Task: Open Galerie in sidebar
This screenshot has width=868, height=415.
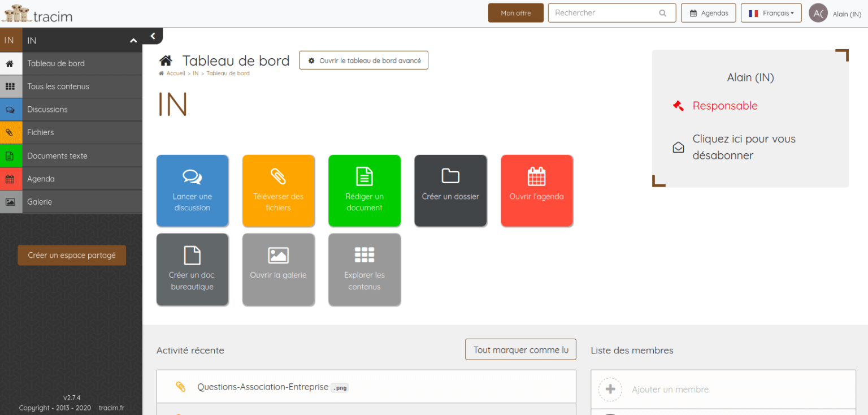Action: [x=71, y=202]
